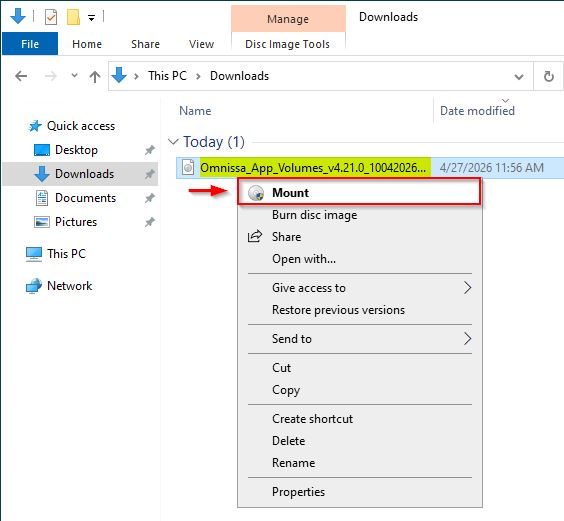Expand the root chevron in address bar
The width and height of the screenshot is (564, 521).
(136, 76)
